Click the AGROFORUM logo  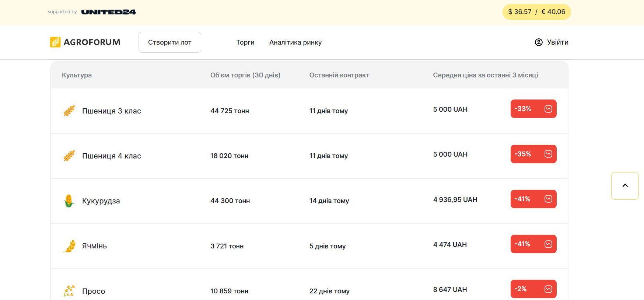[x=85, y=42]
